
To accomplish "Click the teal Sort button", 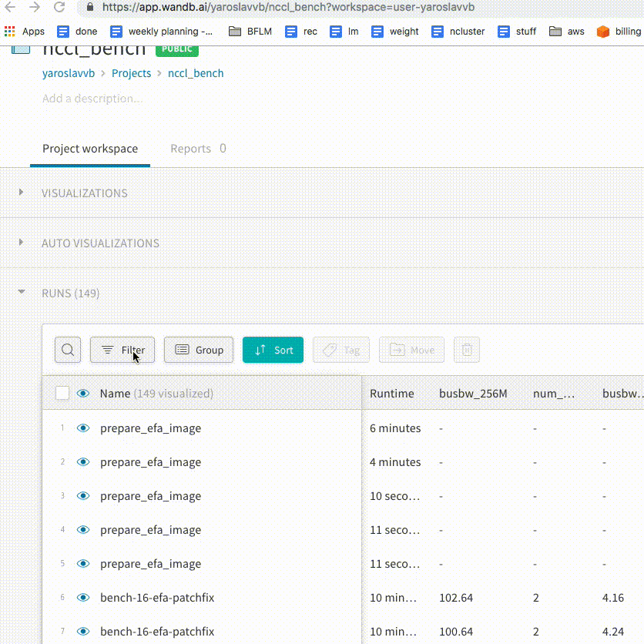I will [273, 350].
